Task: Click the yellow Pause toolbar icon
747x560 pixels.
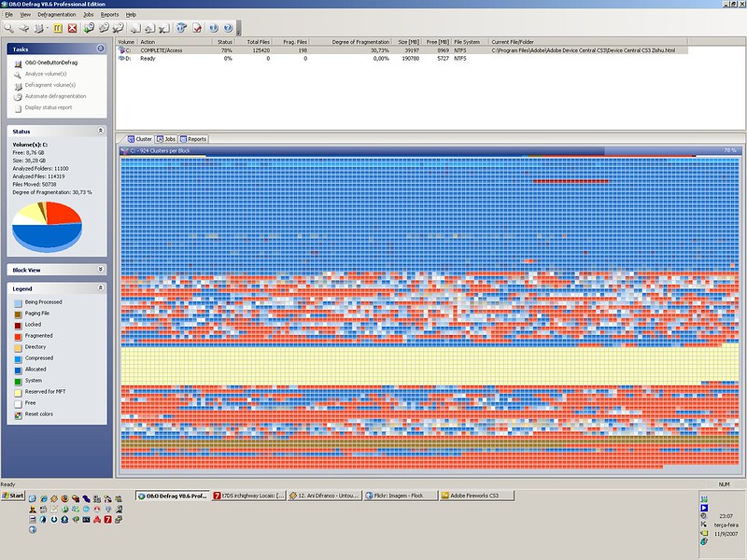Action: [x=56, y=28]
